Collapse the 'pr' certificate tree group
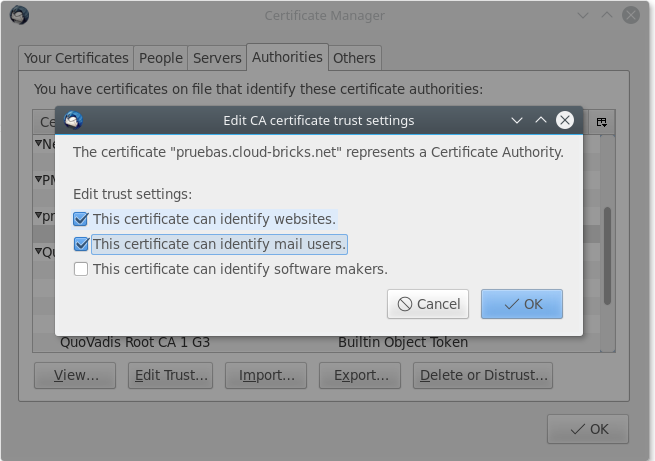 pos(38,215)
